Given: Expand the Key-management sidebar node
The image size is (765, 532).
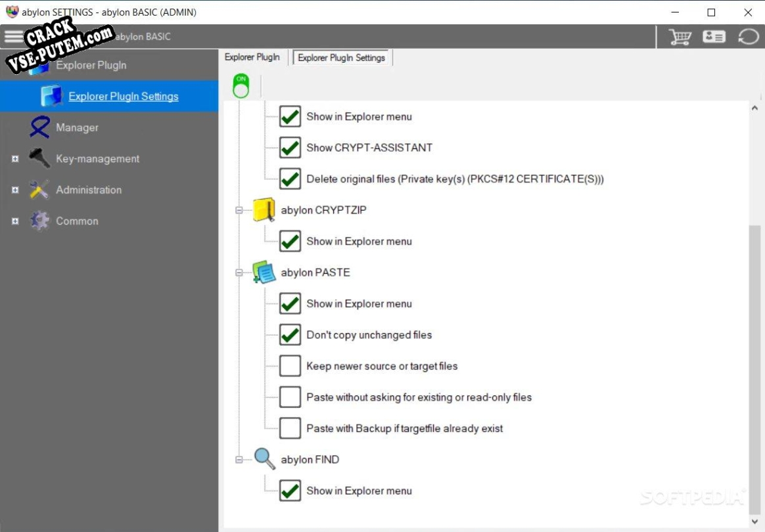Looking at the screenshot, I should point(15,158).
